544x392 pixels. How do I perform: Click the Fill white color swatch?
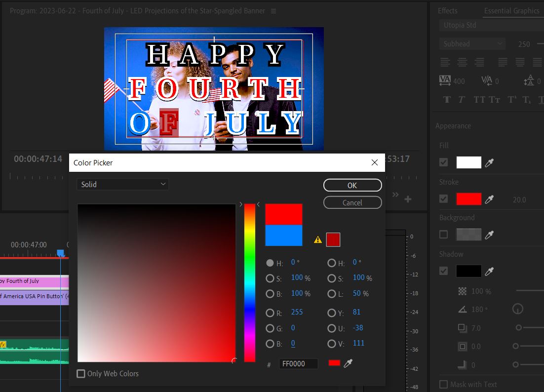pos(468,162)
